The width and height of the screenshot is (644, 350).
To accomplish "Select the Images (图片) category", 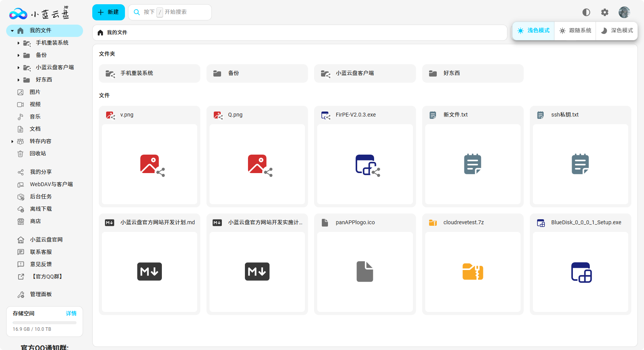I will pos(35,92).
